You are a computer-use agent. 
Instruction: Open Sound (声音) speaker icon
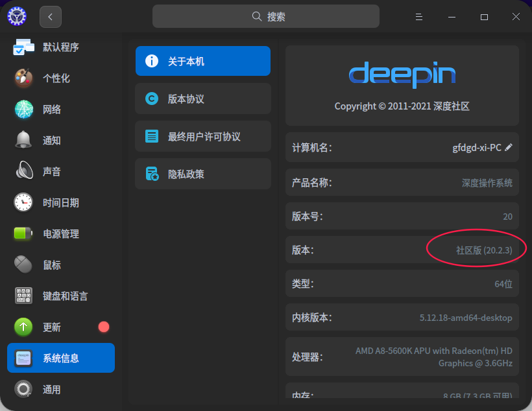tap(24, 170)
